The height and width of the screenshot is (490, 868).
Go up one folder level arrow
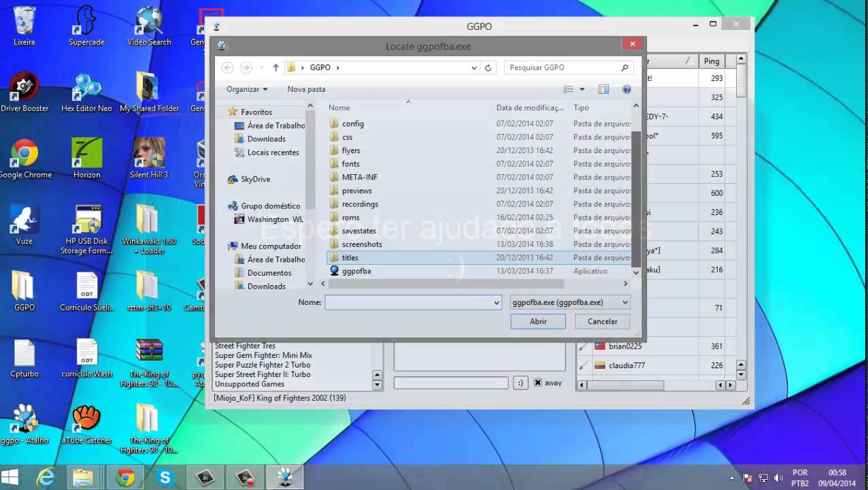[x=276, y=67]
